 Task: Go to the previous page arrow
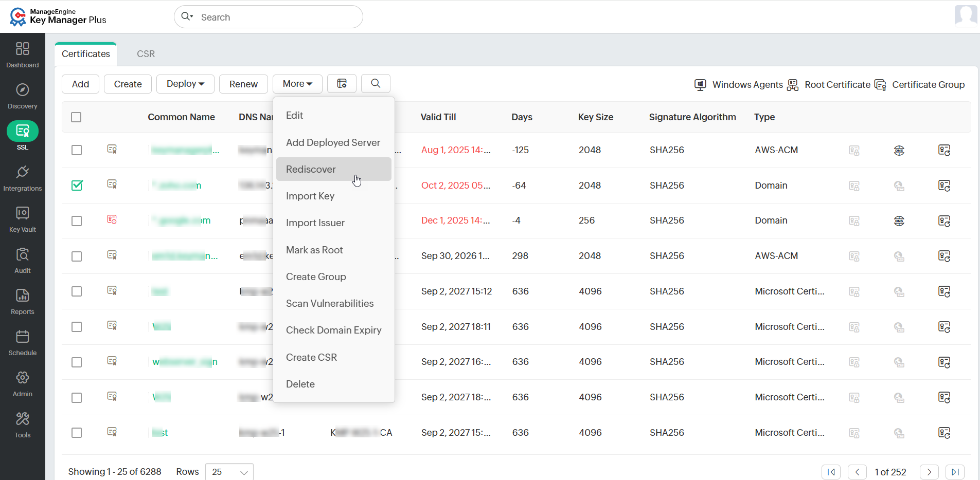[857, 472]
